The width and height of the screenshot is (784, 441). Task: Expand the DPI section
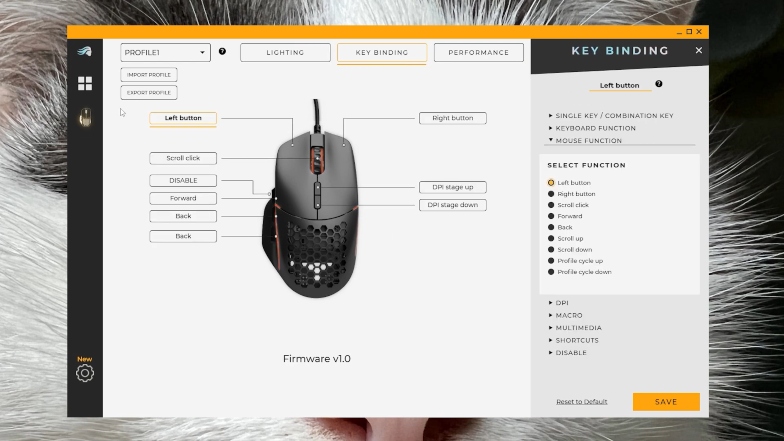558,303
